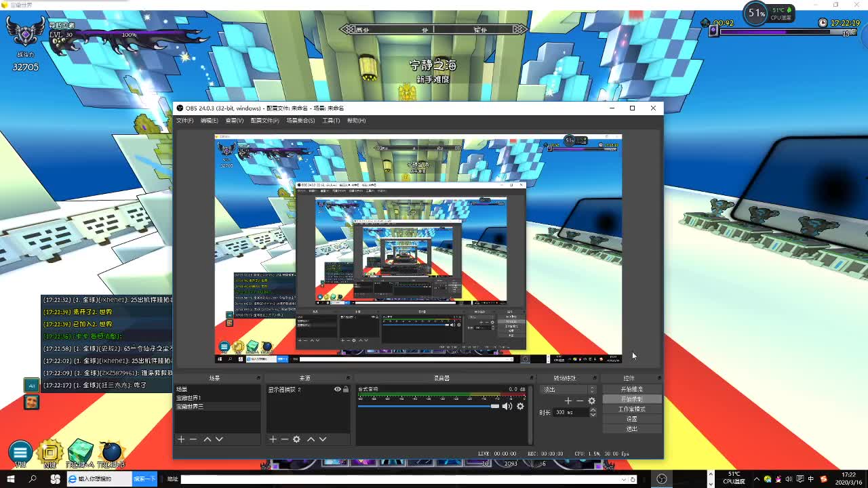The height and width of the screenshot is (488, 868).
Task: Click the OBS Studio taskbar icon
Action: [663, 479]
